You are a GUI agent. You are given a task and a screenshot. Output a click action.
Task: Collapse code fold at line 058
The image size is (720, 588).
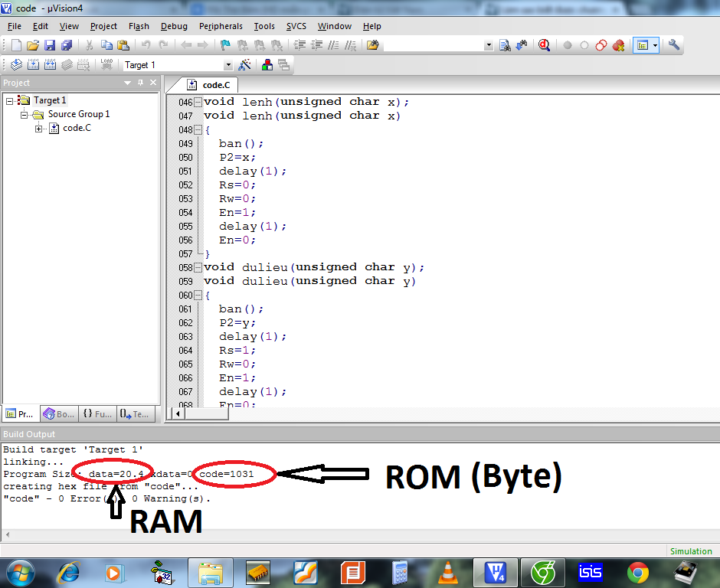pyautogui.click(x=198, y=267)
